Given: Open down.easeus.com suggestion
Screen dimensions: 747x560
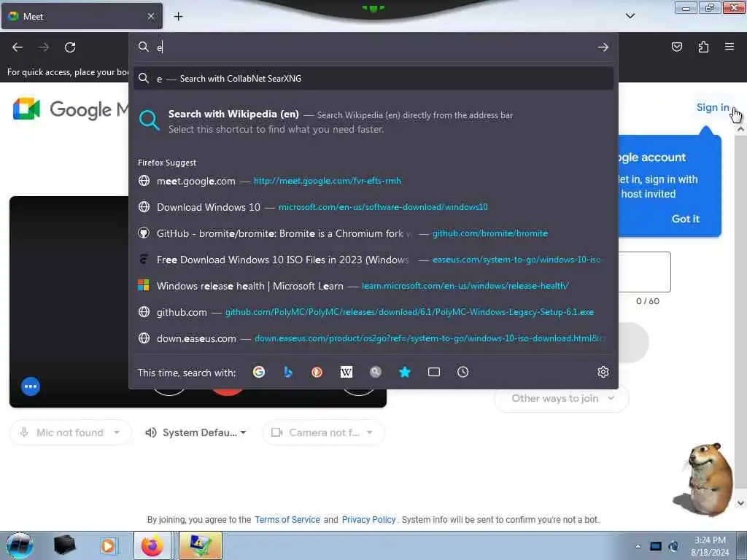Looking at the screenshot, I should coord(373,338).
